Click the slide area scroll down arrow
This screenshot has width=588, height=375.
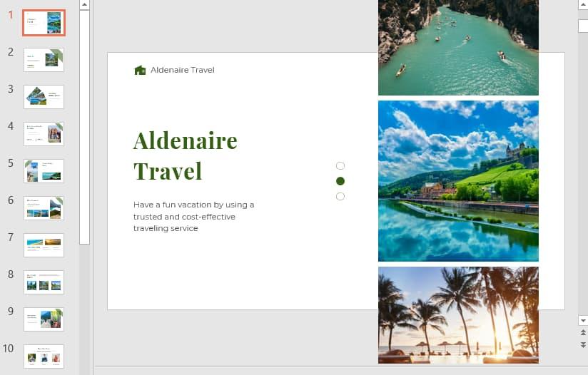583,321
